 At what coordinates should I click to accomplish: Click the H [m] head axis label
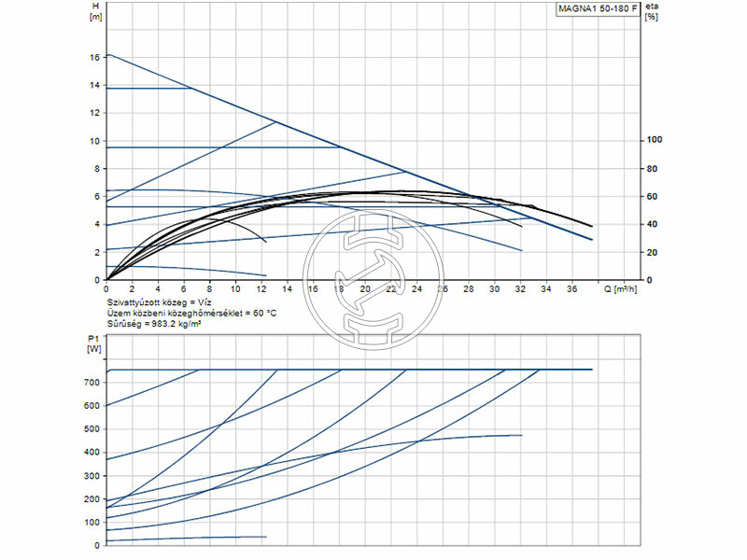pos(95,11)
